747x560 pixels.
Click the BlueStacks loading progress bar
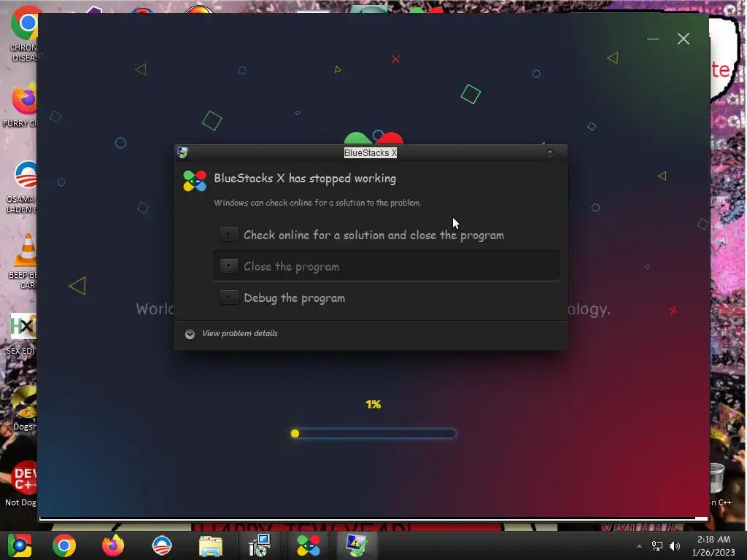[x=373, y=433]
